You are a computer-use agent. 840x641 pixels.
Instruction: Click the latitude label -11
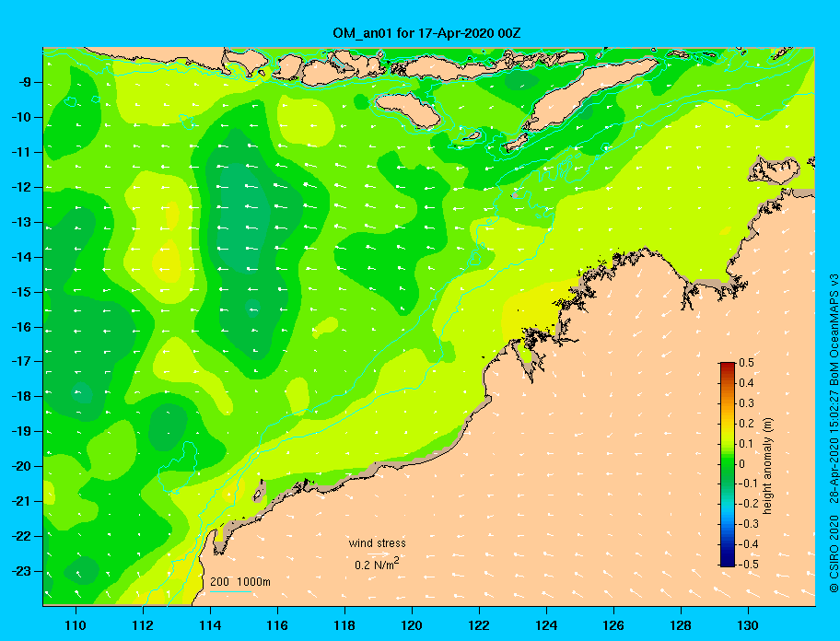pos(22,153)
